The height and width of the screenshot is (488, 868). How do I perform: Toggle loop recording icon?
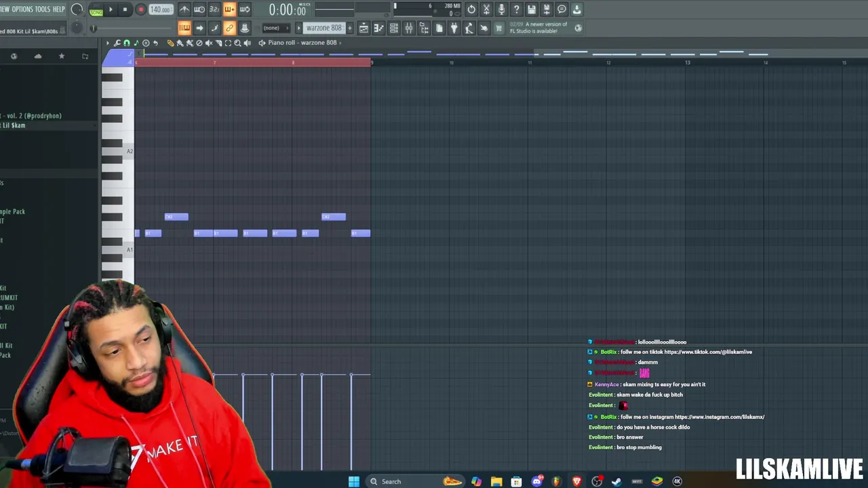pyautogui.click(x=245, y=9)
